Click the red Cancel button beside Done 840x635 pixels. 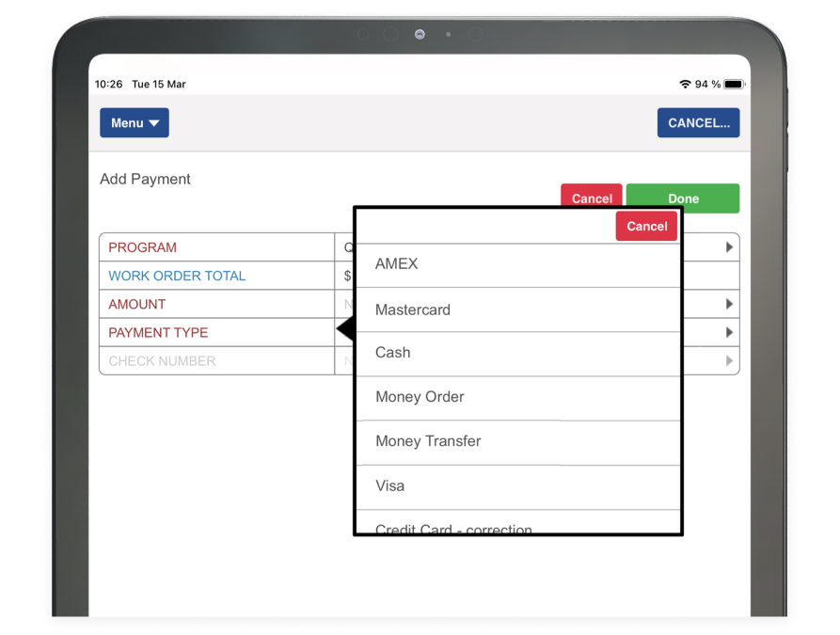point(592,196)
